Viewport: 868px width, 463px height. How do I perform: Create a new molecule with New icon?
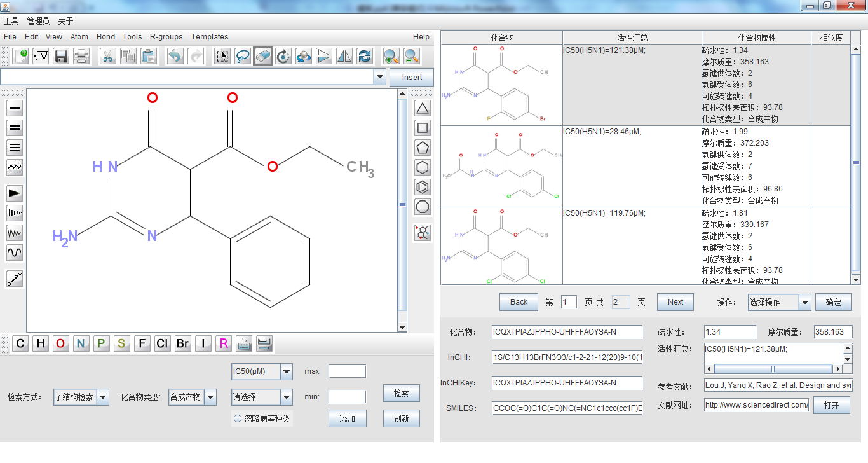[20, 56]
